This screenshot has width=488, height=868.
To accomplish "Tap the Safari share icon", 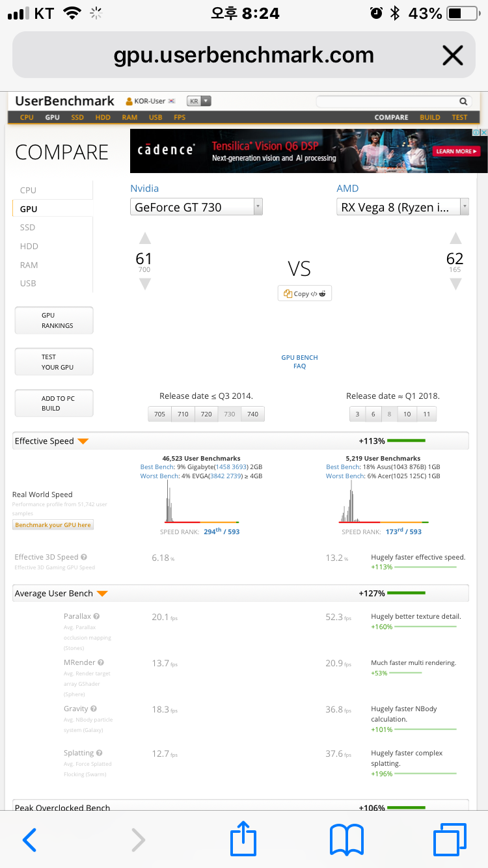I will (x=244, y=839).
